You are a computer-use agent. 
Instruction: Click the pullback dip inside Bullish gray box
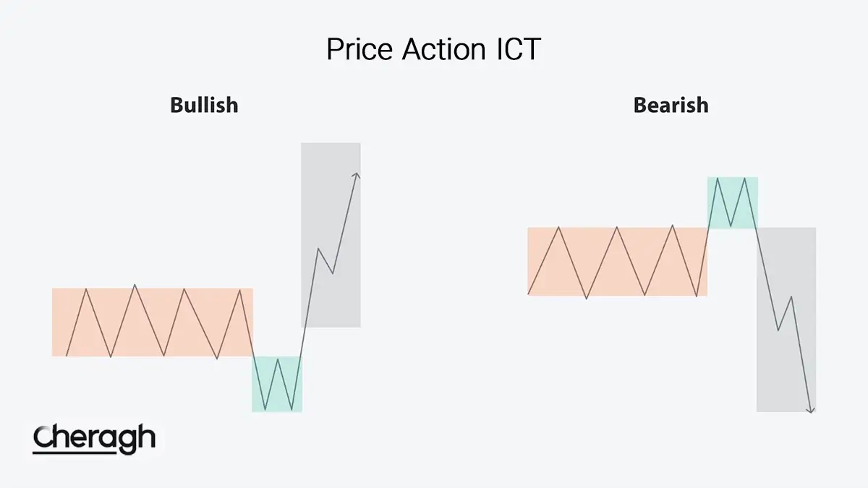tap(332, 273)
